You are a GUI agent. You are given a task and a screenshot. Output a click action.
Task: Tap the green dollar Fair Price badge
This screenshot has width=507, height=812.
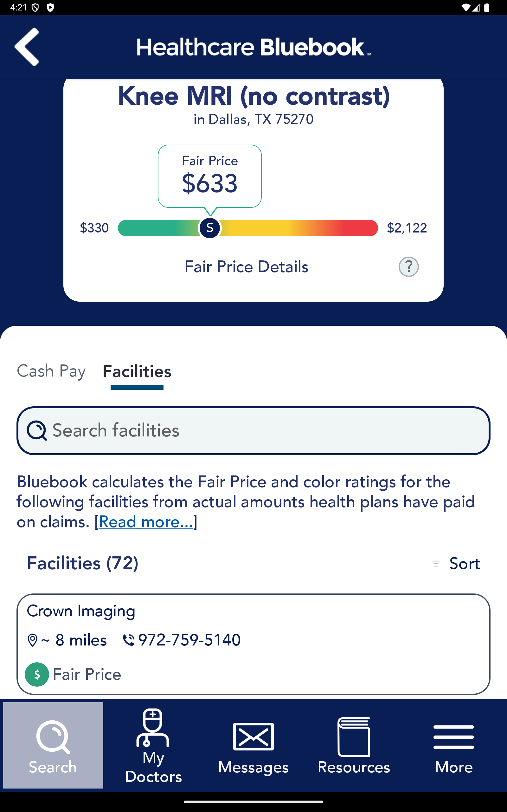coord(37,674)
